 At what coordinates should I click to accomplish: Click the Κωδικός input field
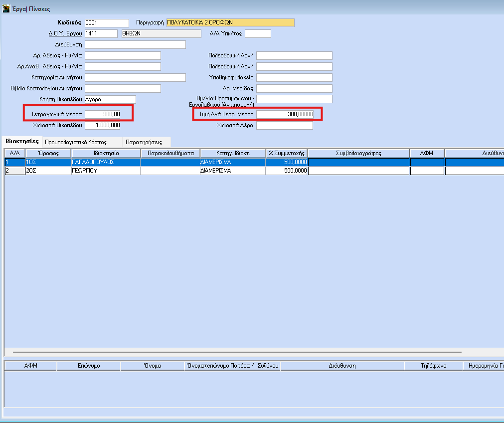107,23
